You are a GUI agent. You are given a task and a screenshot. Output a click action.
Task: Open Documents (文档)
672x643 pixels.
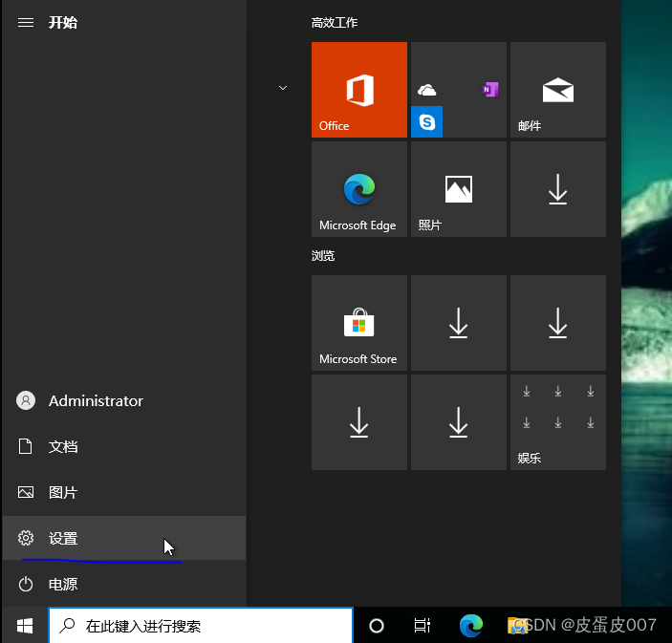124,446
